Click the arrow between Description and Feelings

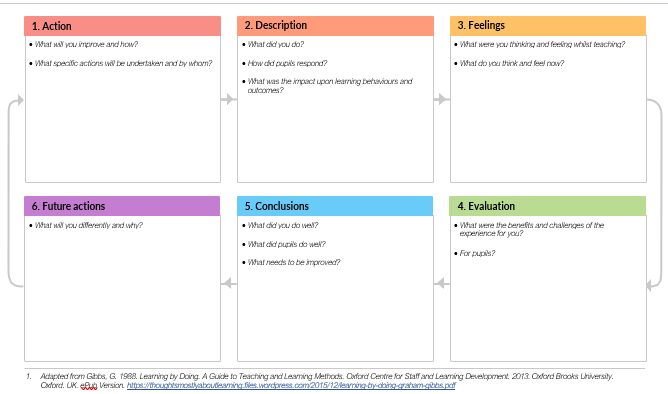coord(442,99)
